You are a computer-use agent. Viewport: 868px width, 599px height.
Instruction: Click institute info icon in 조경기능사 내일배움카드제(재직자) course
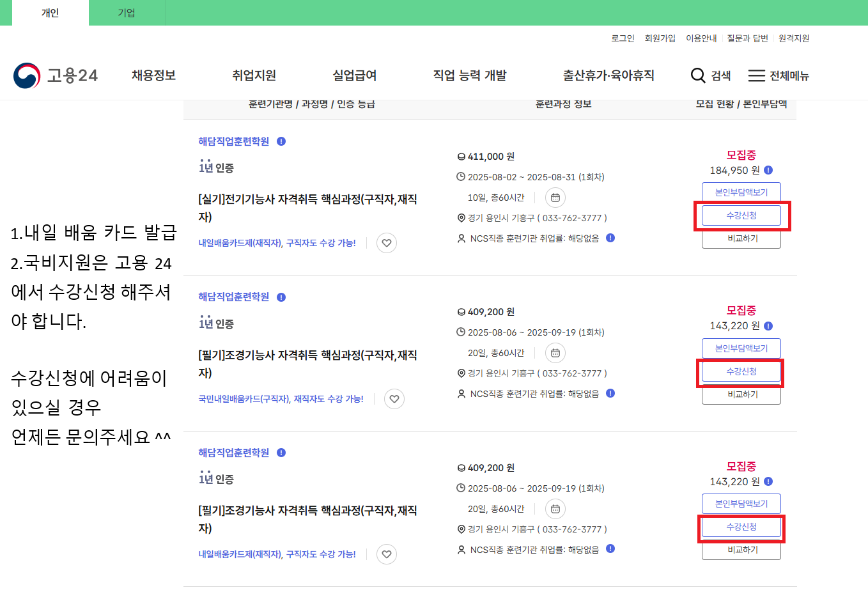click(x=281, y=453)
